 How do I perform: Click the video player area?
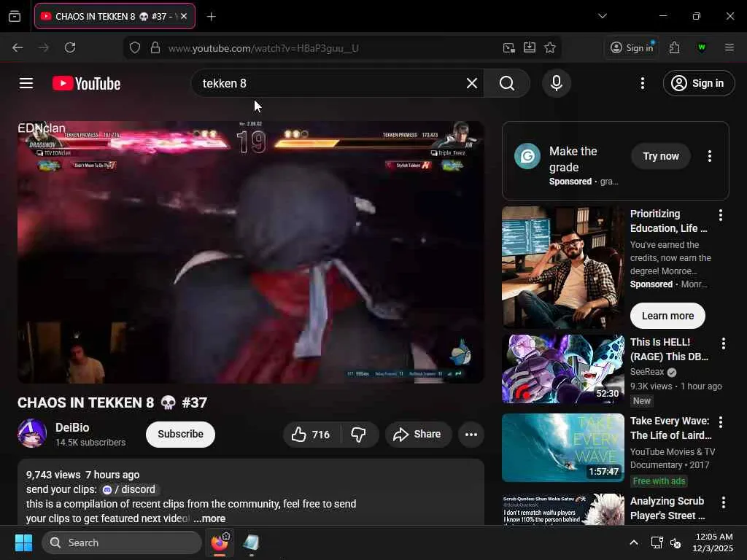tap(251, 252)
